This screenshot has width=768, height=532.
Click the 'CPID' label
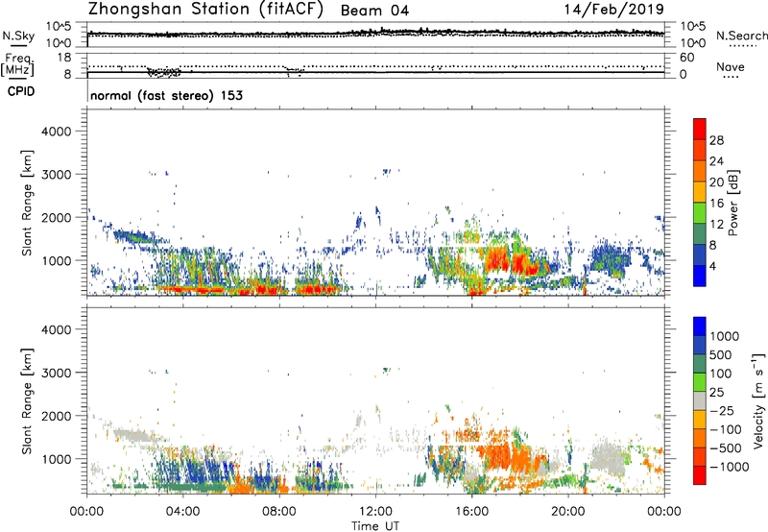[21, 91]
